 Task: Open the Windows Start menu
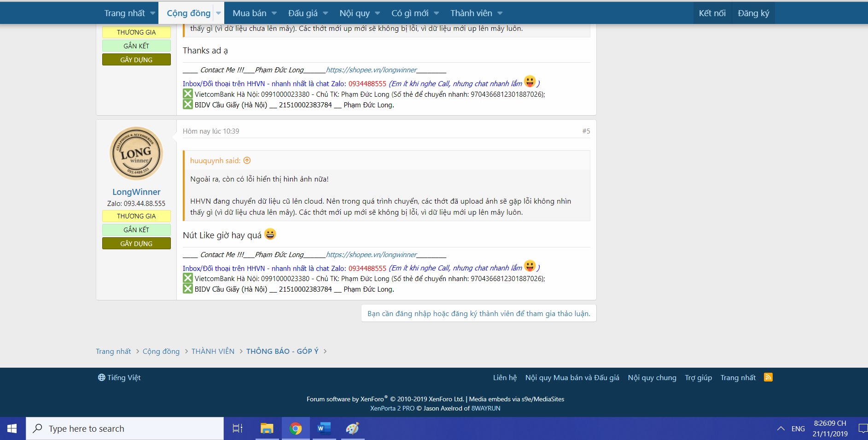point(12,428)
